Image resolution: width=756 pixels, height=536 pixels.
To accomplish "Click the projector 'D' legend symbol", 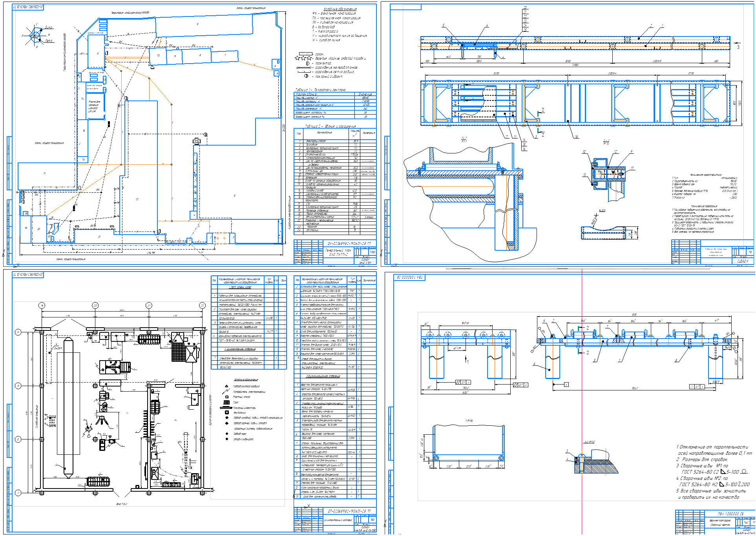I will coord(308,63).
